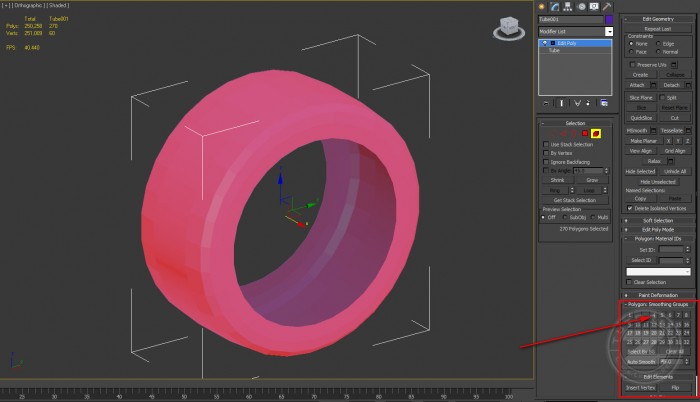The height and width of the screenshot is (402, 700).
Task: Toggle Ignore Backfacing checkbox
Action: pos(546,162)
